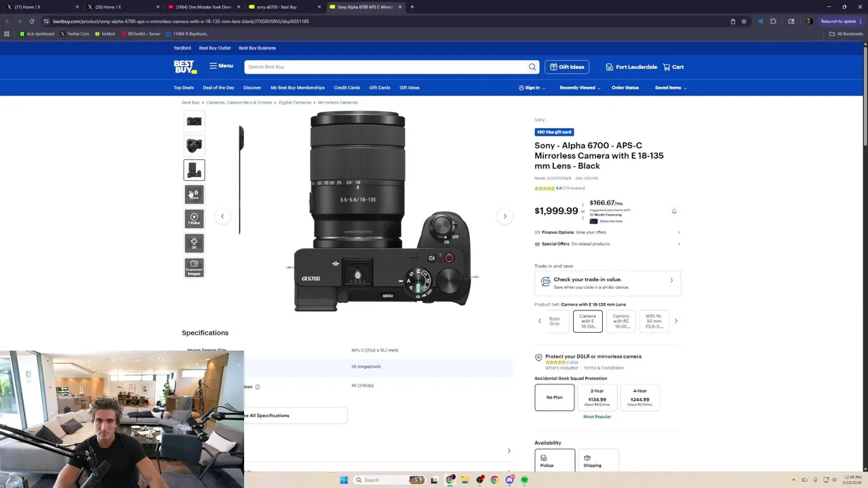Image resolution: width=868 pixels, height=488 pixels.
Task: Expand Recently Viewed dropdown
Action: click(580, 87)
